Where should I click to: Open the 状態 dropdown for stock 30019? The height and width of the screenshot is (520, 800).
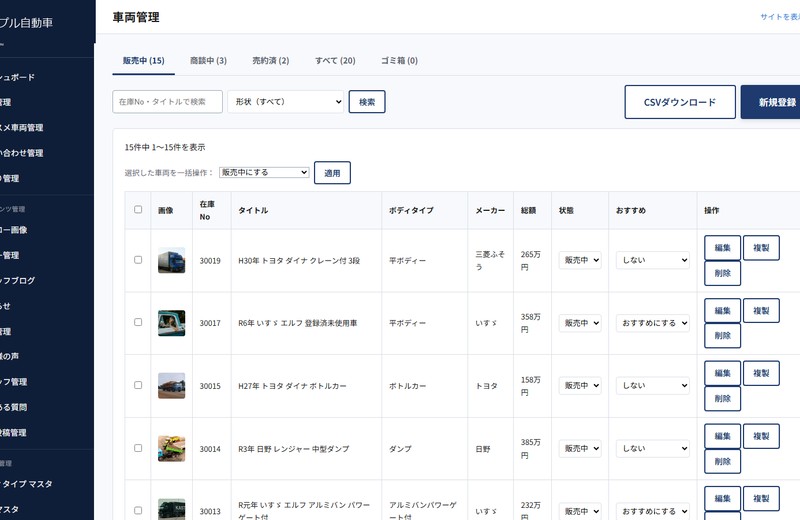pos(580,260)
